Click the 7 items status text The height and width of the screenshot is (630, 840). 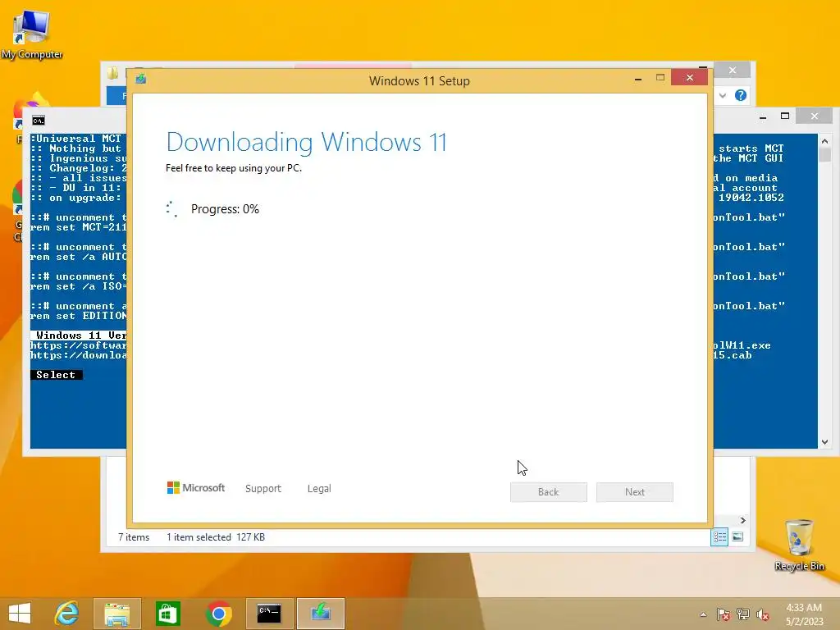(x=134, y=537)
